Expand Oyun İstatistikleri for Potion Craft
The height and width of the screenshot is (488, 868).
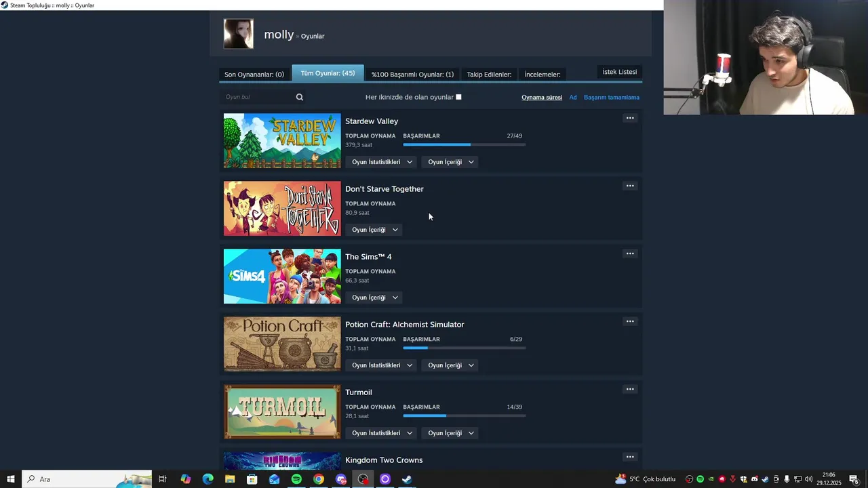click(382, 365)
